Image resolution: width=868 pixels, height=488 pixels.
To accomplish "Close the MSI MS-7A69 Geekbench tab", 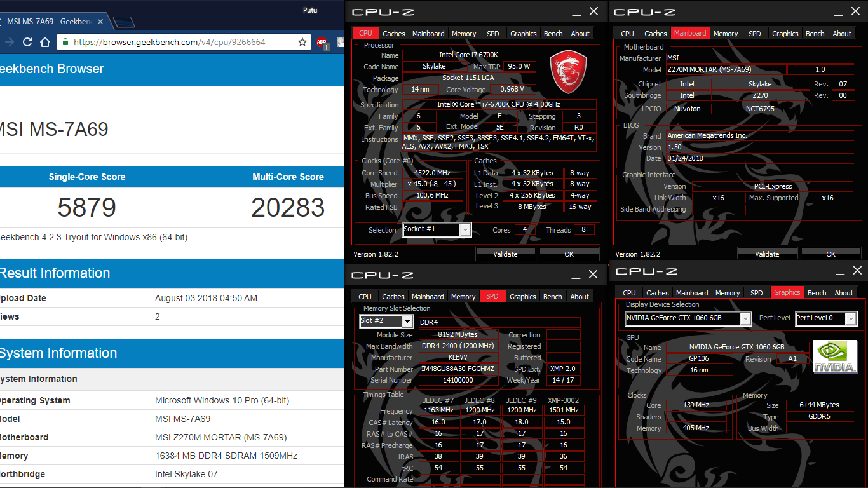I will click(102, 22).
